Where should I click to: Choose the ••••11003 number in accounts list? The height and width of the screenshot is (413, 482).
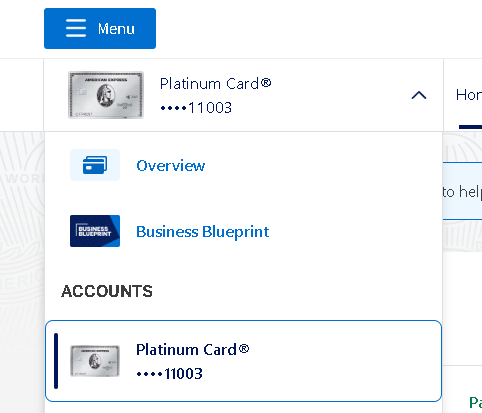click(169, 374)
